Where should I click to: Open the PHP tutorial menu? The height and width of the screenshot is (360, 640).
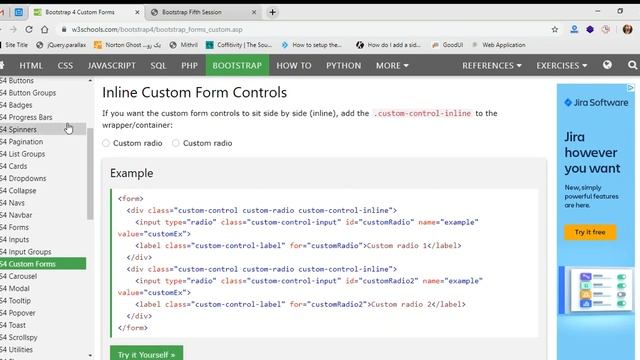[x=189, y=65]
